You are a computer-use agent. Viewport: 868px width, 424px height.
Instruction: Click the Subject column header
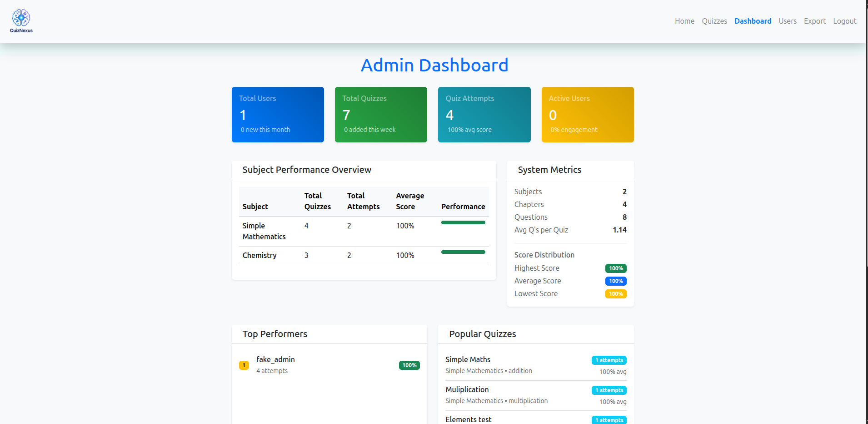[255, 207]
